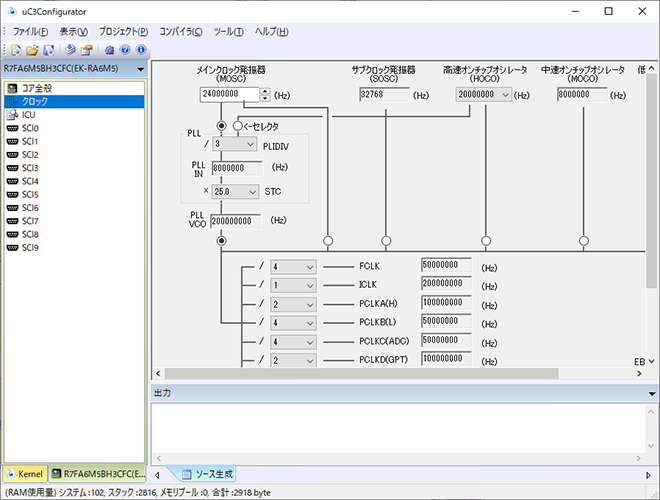Image resolution: width=660 pixels, height=500 pixels.
Task: Decrement the MOSC frequency spinner
Action: click(x=265, y=98)
